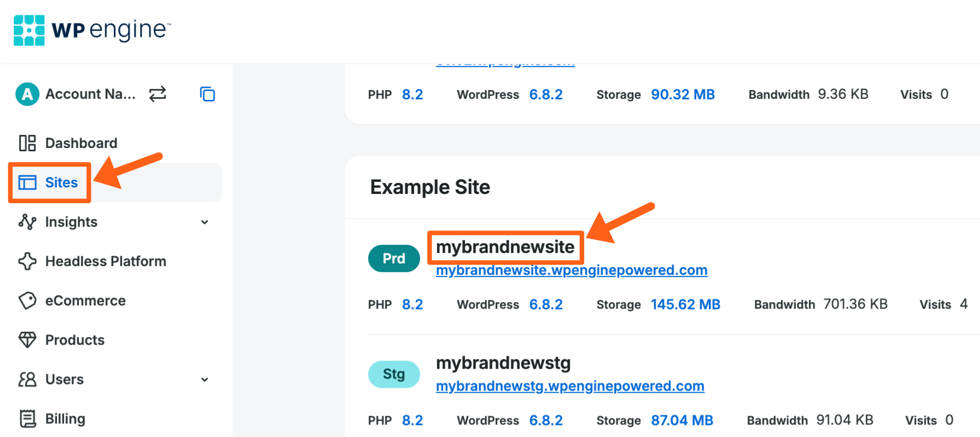980x437 pixels.
Task: Click the eCommerce tag icon
Action: [x=27, y=300]
